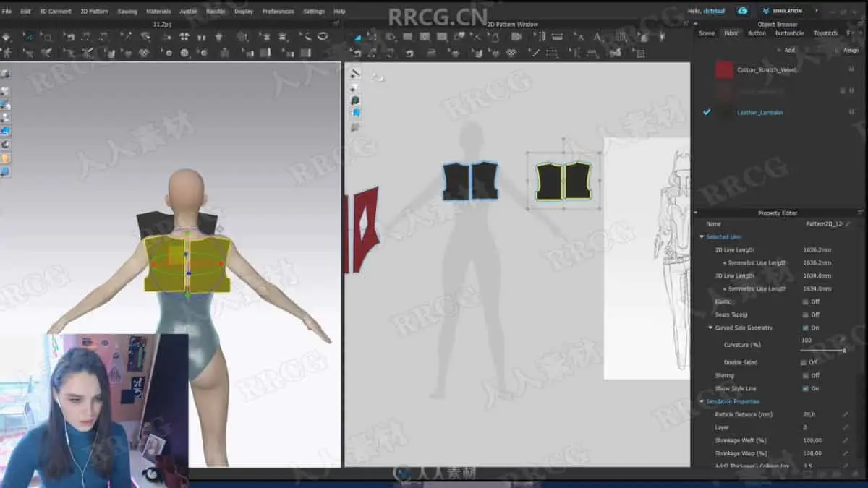Open the 3D Garment menu
Viewport: 868px width, 488px height.
pyautogui.click(x=56, y=12)
